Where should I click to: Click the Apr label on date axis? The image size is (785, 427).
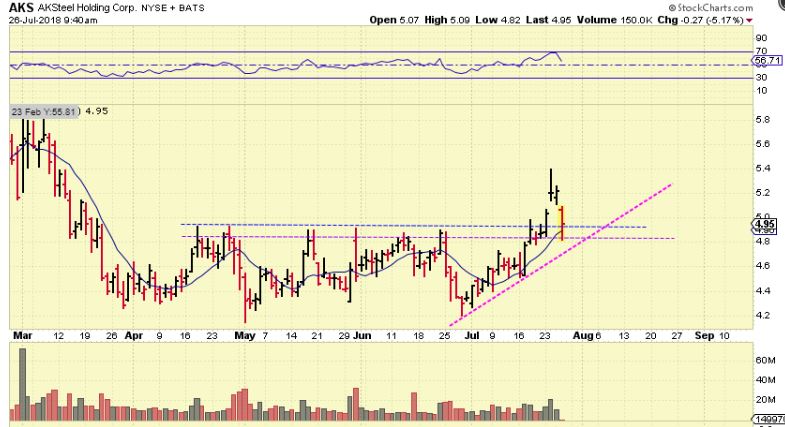click(134, 335)
